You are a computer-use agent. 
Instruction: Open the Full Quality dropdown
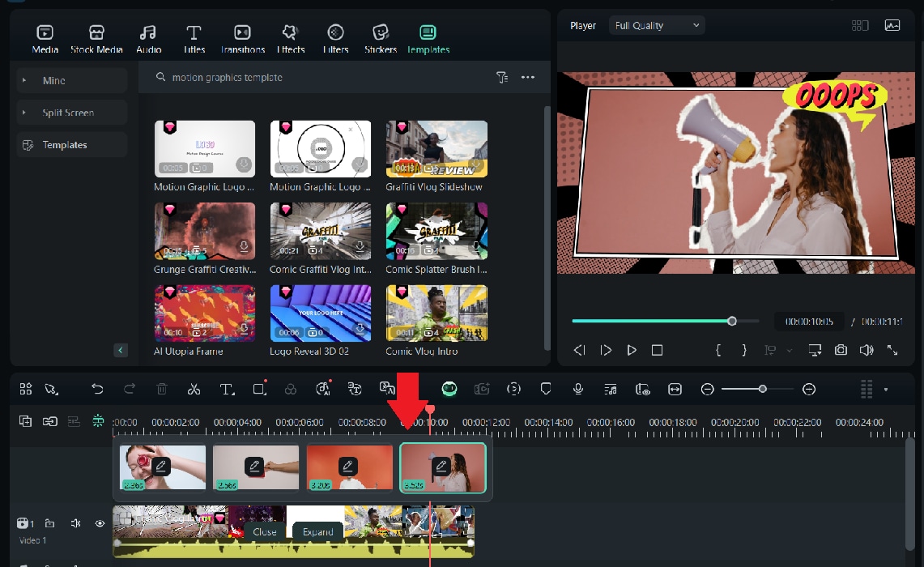tap(657, 25)
